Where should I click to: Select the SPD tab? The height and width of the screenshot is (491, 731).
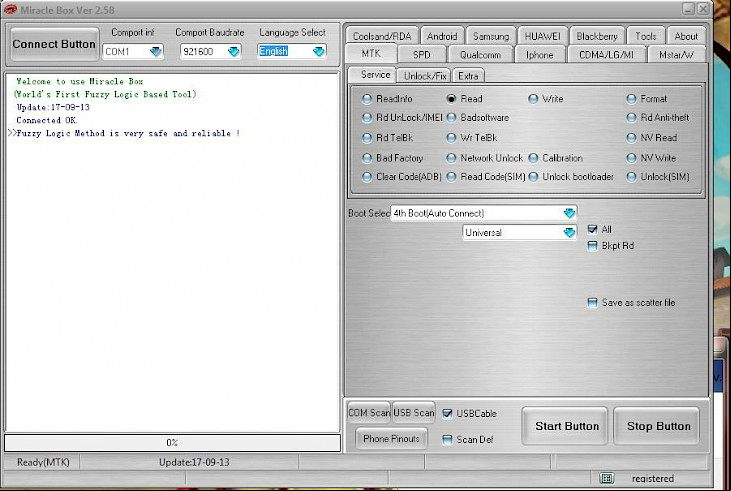pos(421,55)
